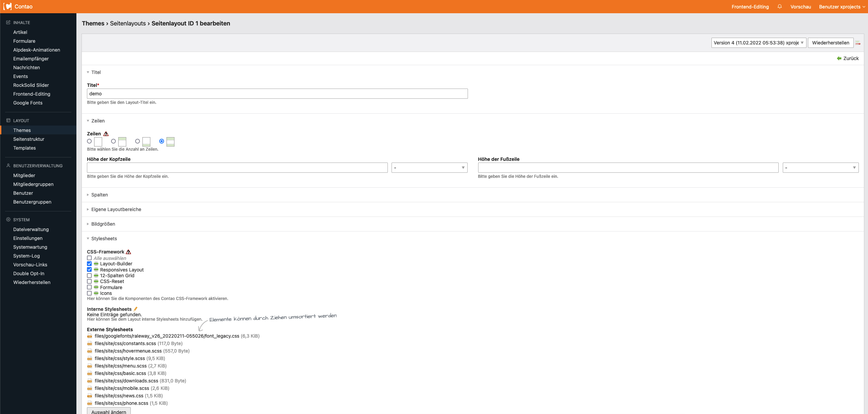Click the font_legacy.css file icon
The width and height of the screenshot is (868, 414).
pyautogui.click(x=90, y=336)
